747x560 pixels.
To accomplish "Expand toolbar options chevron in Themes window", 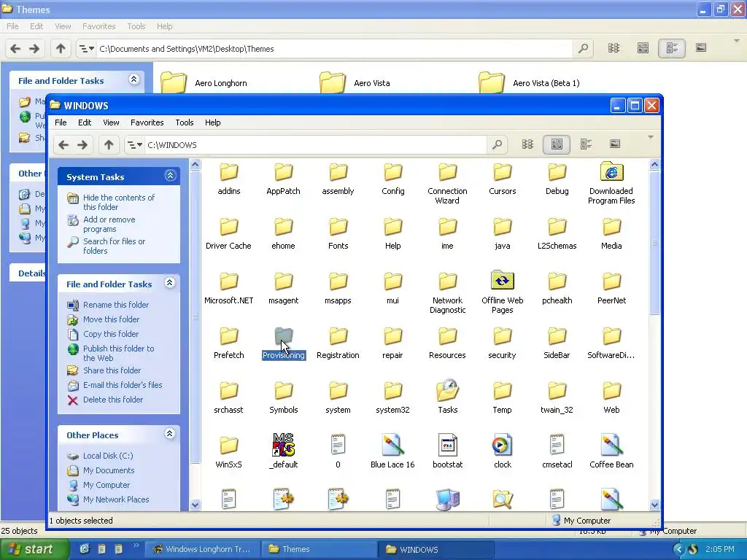I will (737, 42).
